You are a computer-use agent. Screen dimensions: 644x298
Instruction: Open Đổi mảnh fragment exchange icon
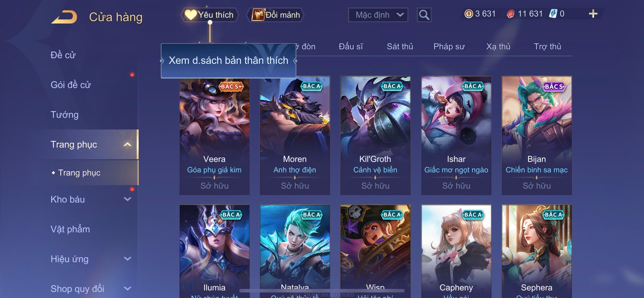[x=258, y=15]
